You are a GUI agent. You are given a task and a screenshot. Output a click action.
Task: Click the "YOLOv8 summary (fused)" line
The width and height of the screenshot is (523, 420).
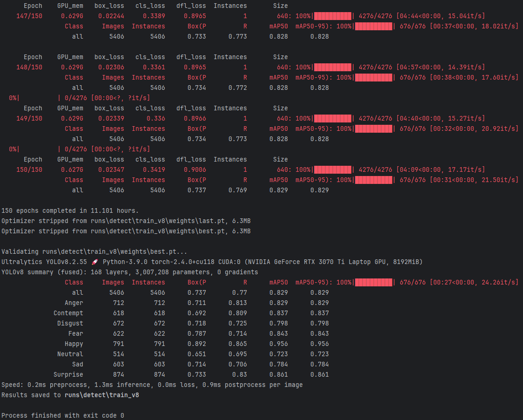[x=130, y=272]
